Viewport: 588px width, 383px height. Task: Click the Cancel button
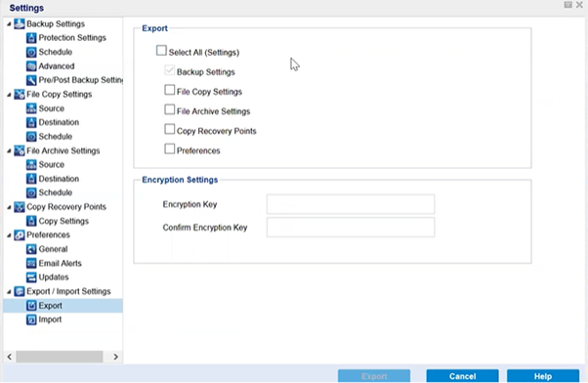point(462,376)
